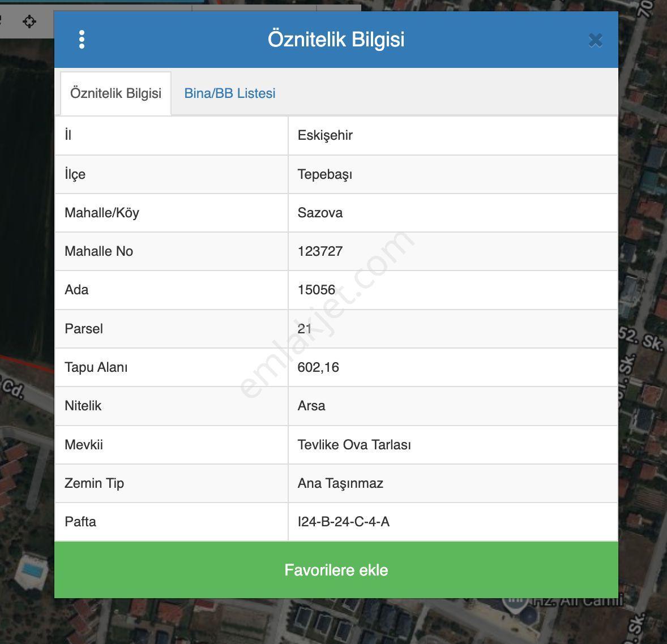Click the 52. Sk. street label on map
This screenshot has width=667, height=644.
(640, 338)
